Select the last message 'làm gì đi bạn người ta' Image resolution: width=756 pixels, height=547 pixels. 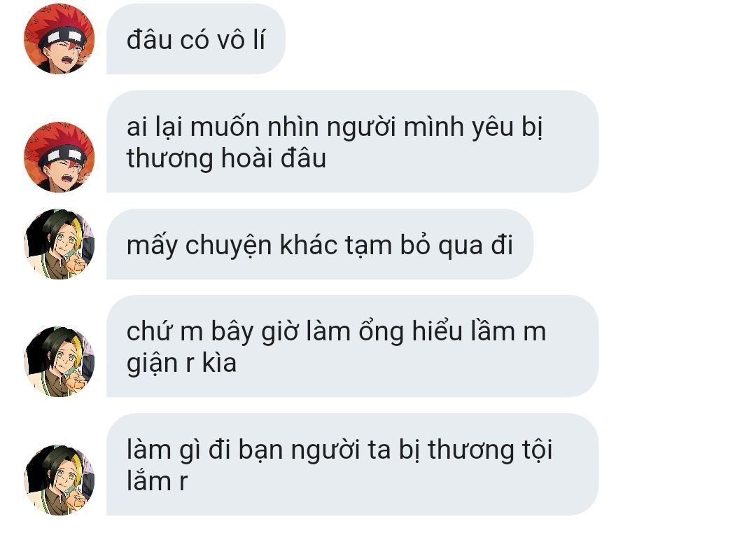click(352, 464)
